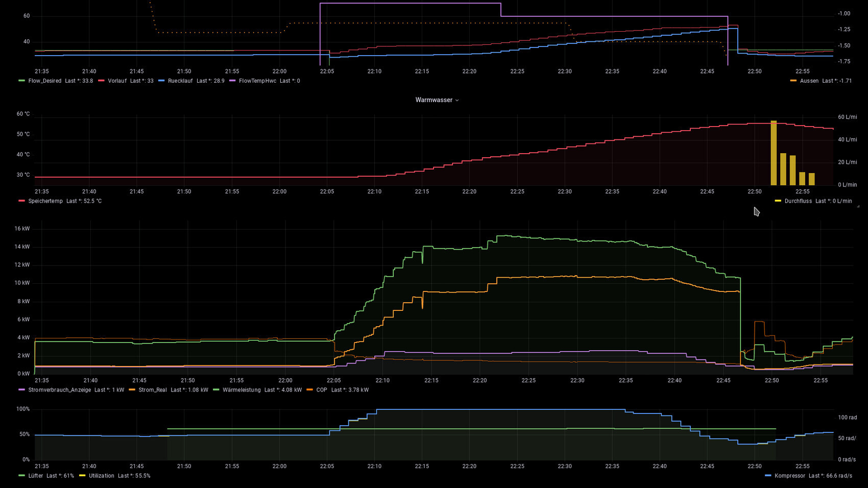Isolate the Ruecklauf series via legend
The image size is (868, 488).
coord(180,81)
